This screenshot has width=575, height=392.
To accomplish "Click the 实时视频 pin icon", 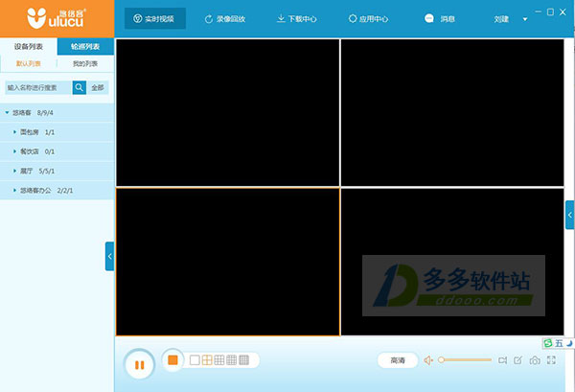I will [x=137, y=19].
